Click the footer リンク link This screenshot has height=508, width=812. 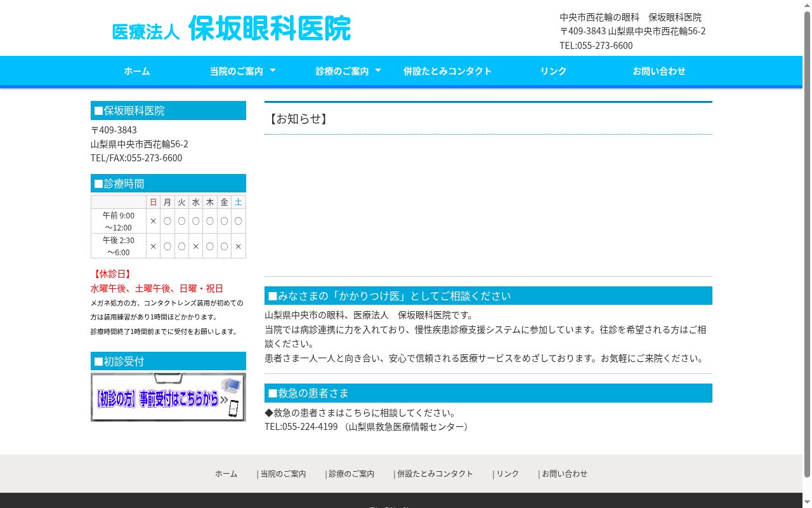point(507,474)
